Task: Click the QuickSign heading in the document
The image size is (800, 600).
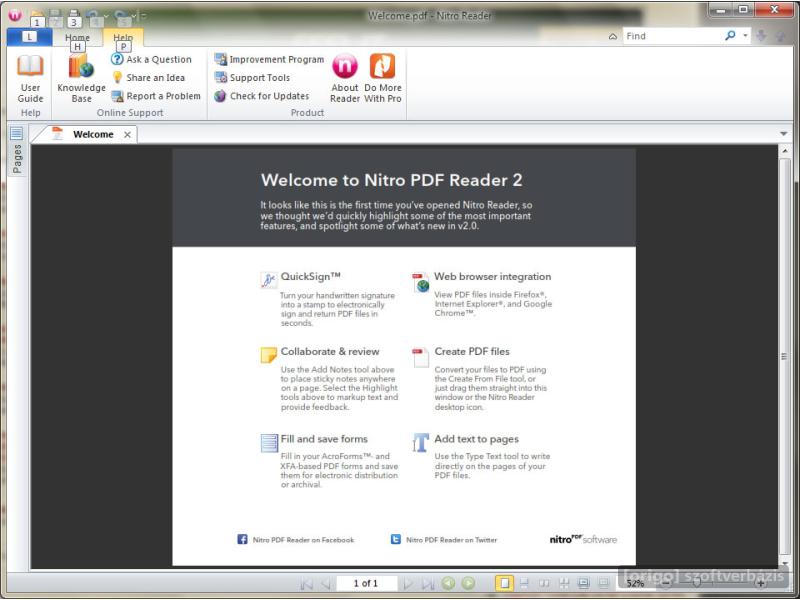Action: (310, 277)
